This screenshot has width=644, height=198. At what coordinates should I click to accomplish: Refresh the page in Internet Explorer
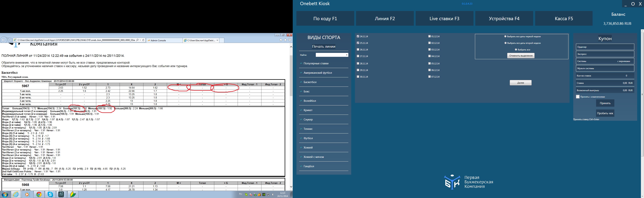pyautogui.click(x=143, y=40)
